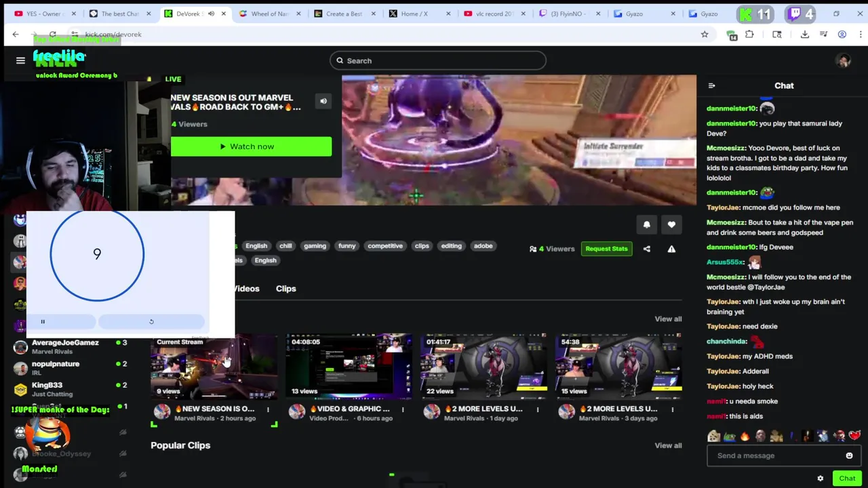Viewport: 868px width, 488px height.
Task: View all Popular Clips link
Action: (x=668, y=445)
